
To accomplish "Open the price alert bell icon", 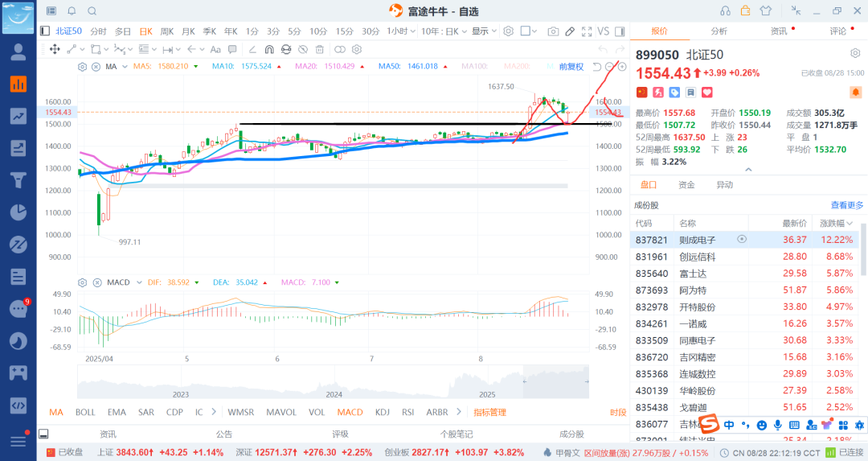I will point(855,92).
